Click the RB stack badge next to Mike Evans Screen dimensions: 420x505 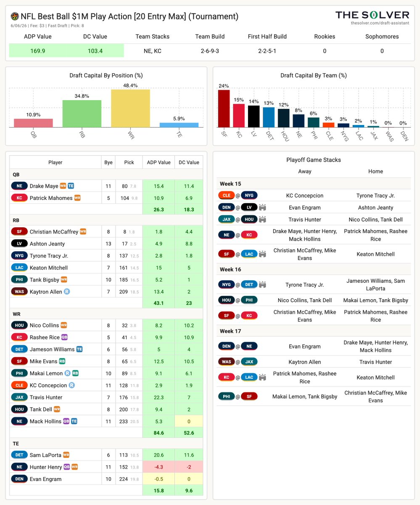tap(62, 361)
